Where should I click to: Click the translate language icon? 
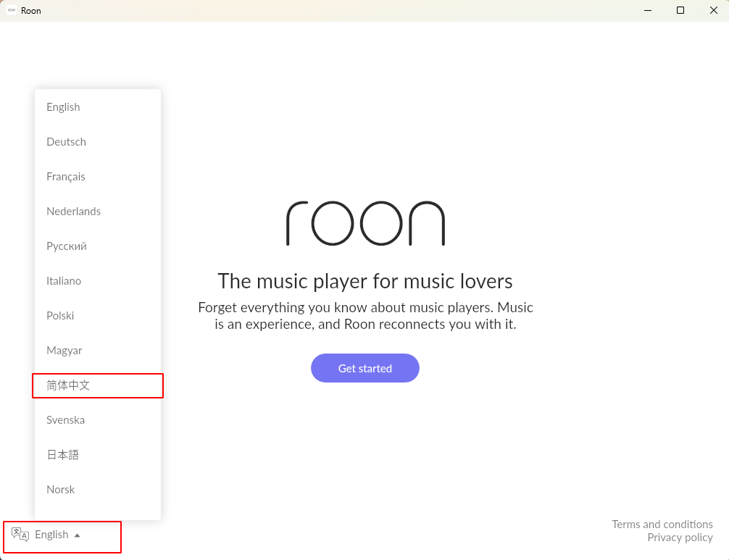(20, 535)
